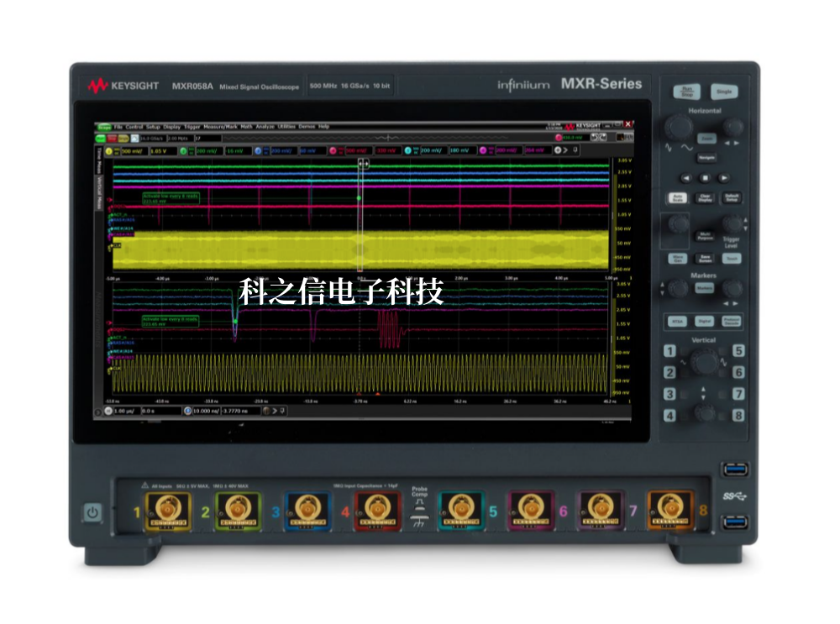Tap the navigate-forward arrow key
Viewport: 840px width, 624px height.
724,178
